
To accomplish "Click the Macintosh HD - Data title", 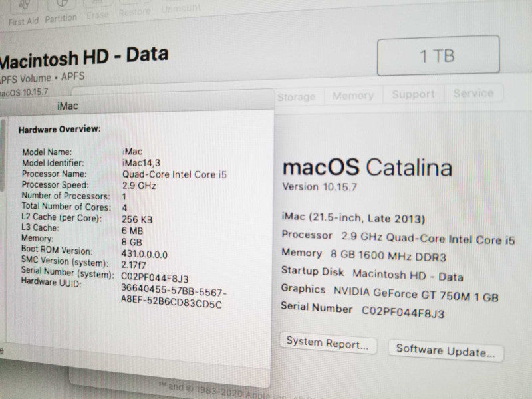I will [x=84, y=57].
